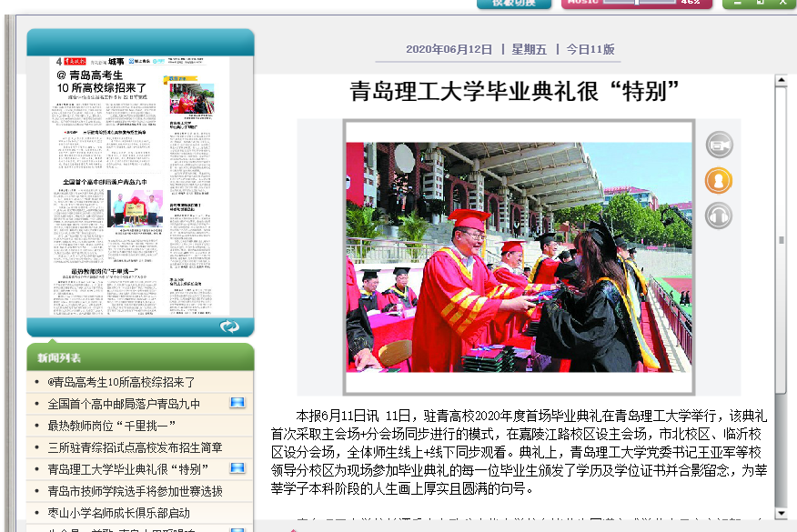Click the video camera icon beside photo
Screen dimensions: 797x532
[719, 145]
